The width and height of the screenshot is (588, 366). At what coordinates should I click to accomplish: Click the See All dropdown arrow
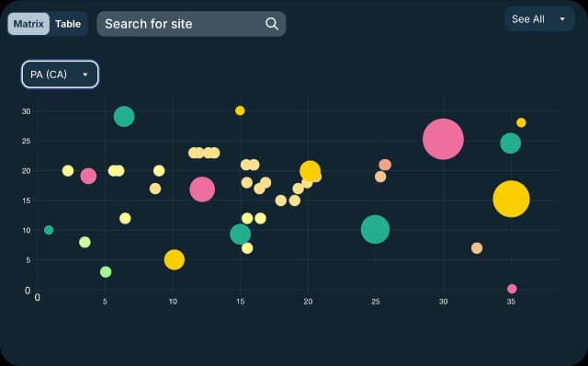562,18
